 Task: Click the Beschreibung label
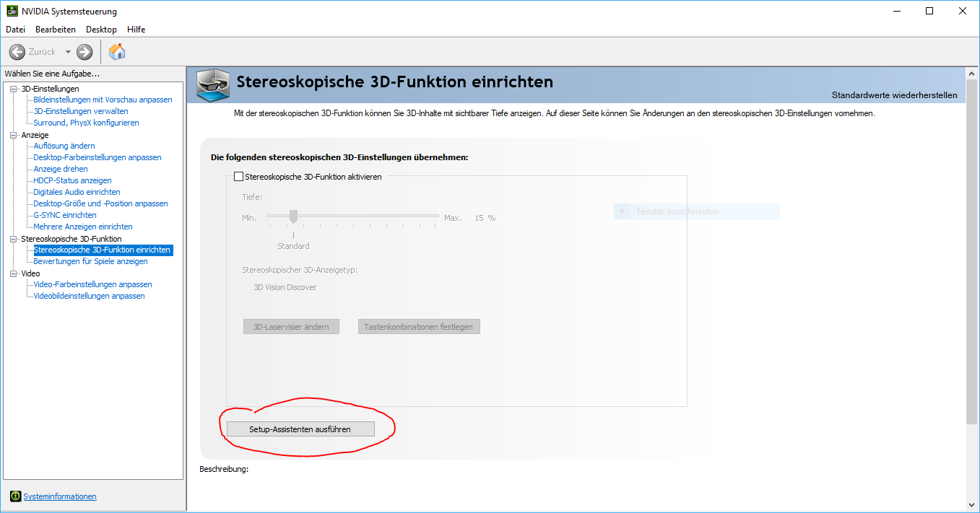[x=224, y=469]
